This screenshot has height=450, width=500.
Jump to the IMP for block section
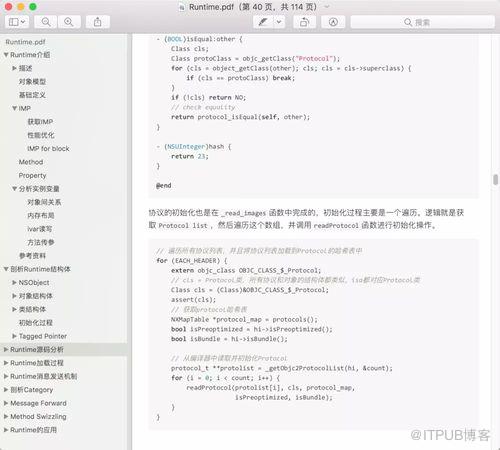coord(48,149)
